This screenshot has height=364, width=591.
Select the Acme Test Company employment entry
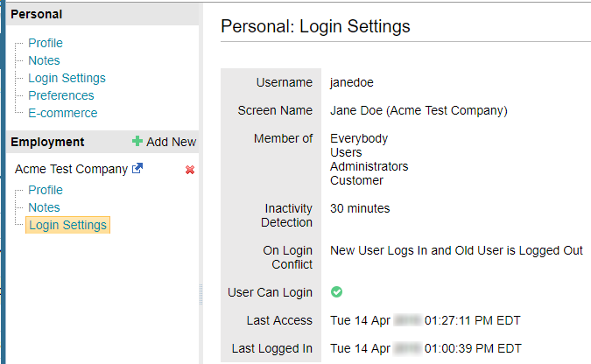[x=71, y=169]
